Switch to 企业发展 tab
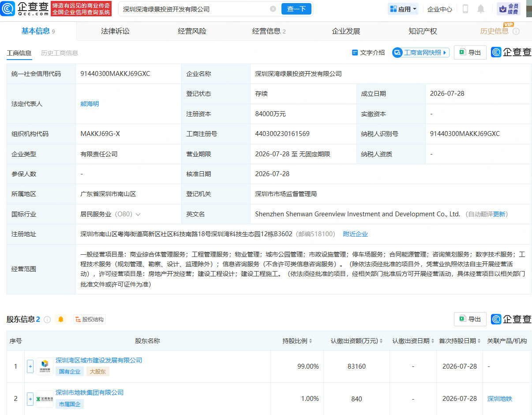532x415 pixels. click(346, 31)
